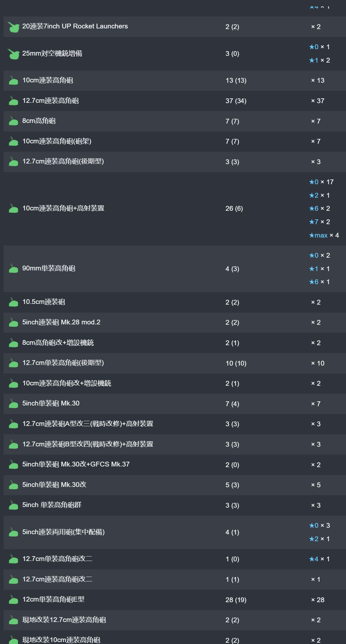This screenshot has height=644, width=346.
Task: Select the 90mm単装高角砲 name
Action: (49, 268)
